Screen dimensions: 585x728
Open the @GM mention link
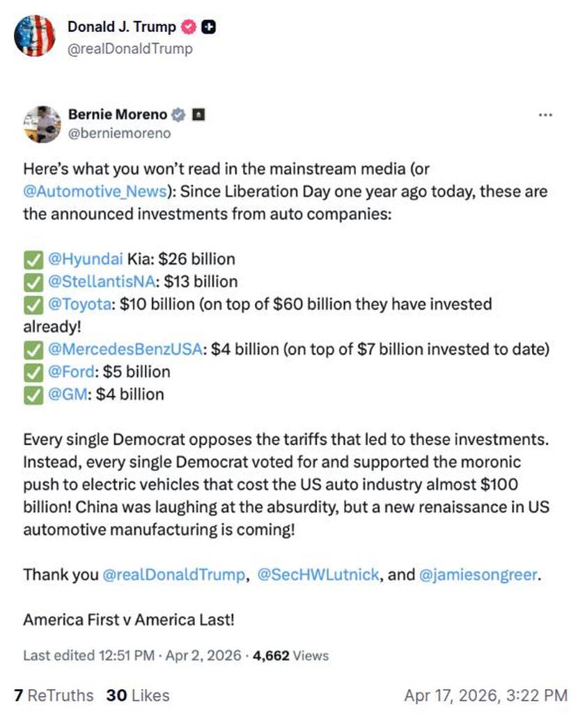[x=68, y=394]
